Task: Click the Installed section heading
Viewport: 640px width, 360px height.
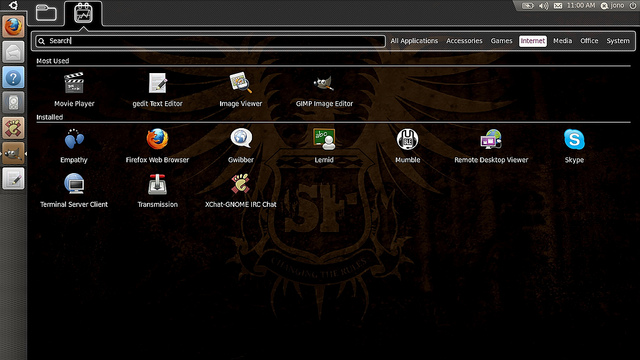Action: click(49, 117)
